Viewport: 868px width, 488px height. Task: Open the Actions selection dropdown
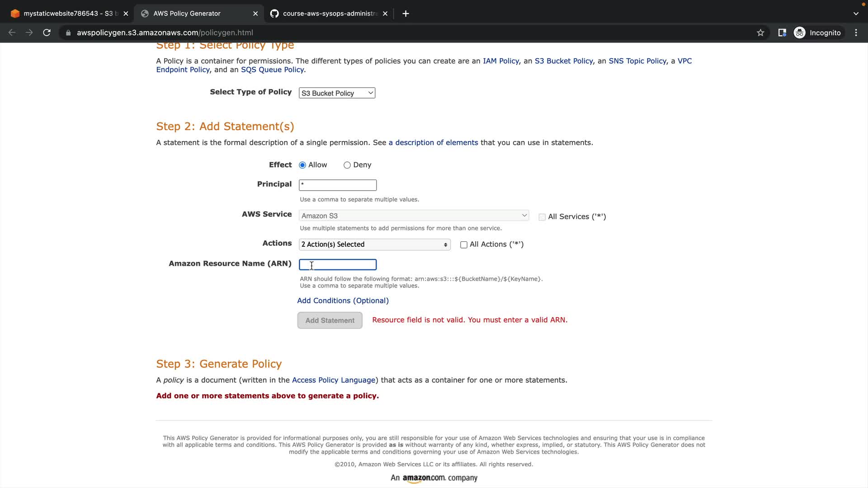[x=374, y=244]
